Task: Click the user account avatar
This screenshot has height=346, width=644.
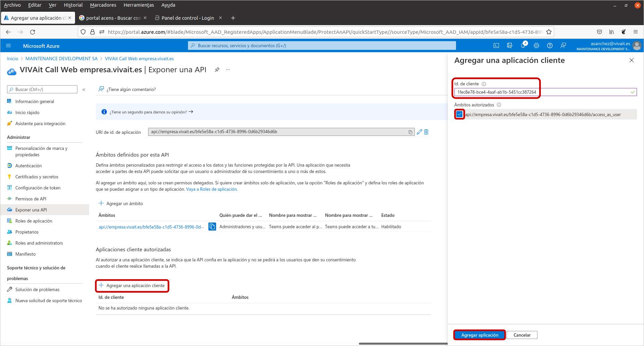Action: (637, 46)
